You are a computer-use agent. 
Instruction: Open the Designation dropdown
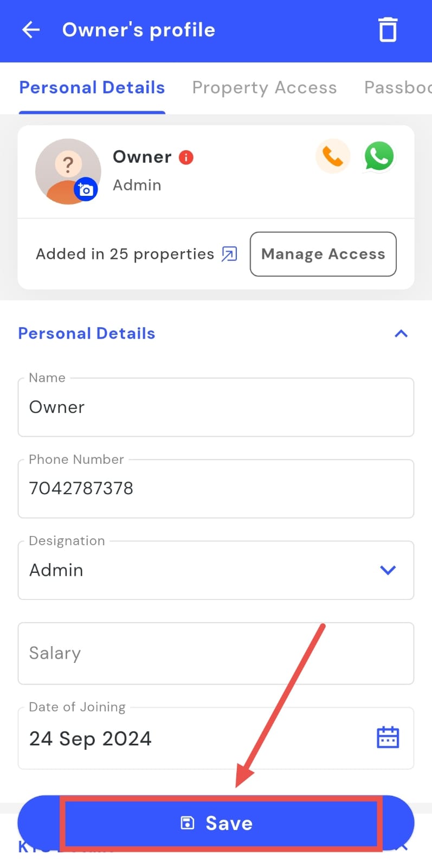pos(388,570)
